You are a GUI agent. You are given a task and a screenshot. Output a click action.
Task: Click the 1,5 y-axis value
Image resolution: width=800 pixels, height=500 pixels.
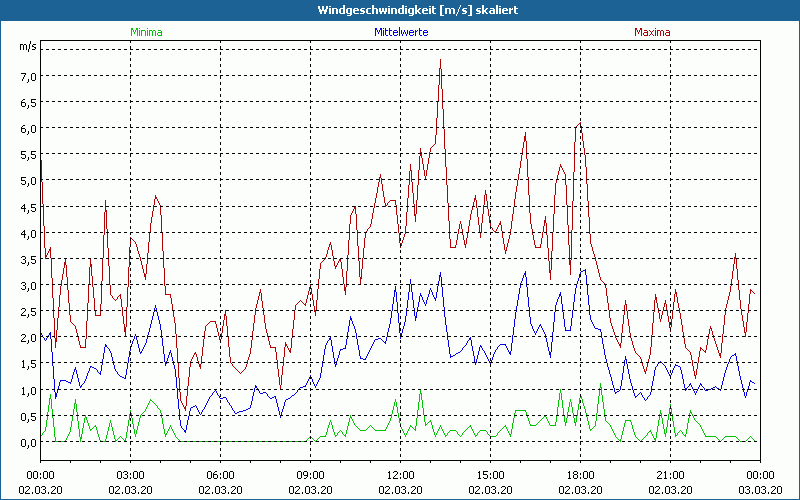[x=29, y=364]
